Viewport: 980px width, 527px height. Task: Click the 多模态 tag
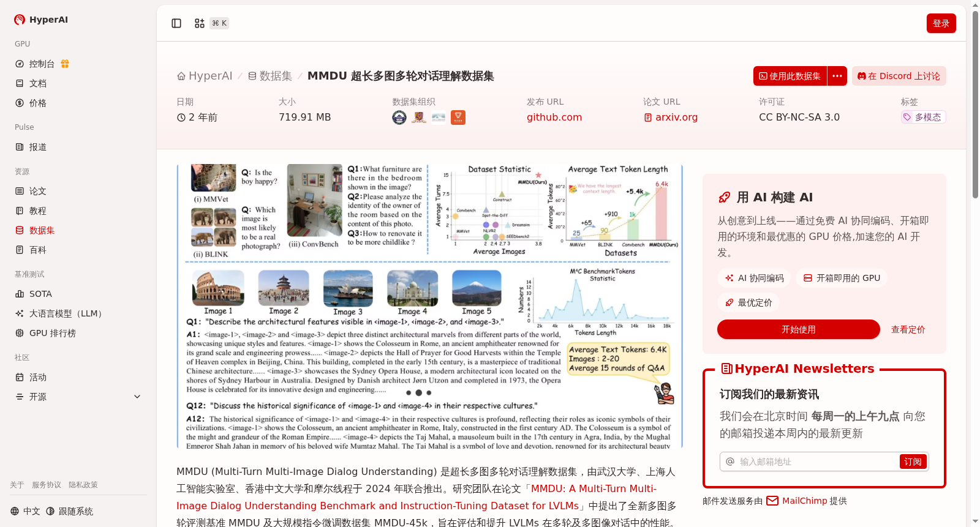923,117
